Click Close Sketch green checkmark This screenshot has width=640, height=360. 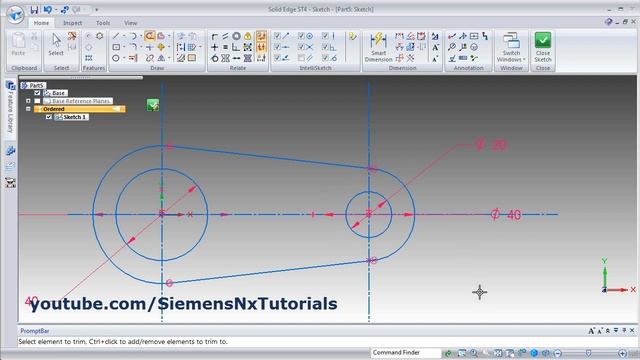pyautogui.click(x=543, y=47)
